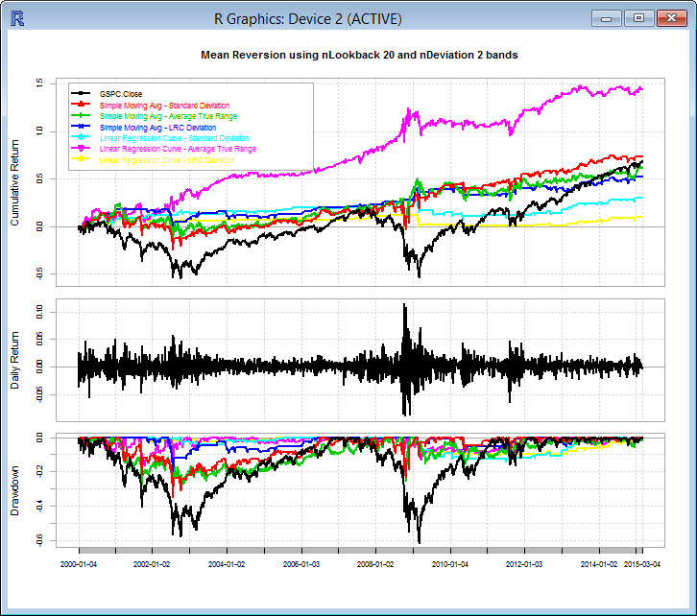The height and width of the screenshot is (616, 697).
Task: Click the R logo icon in title bar
Action: [15, 18]
